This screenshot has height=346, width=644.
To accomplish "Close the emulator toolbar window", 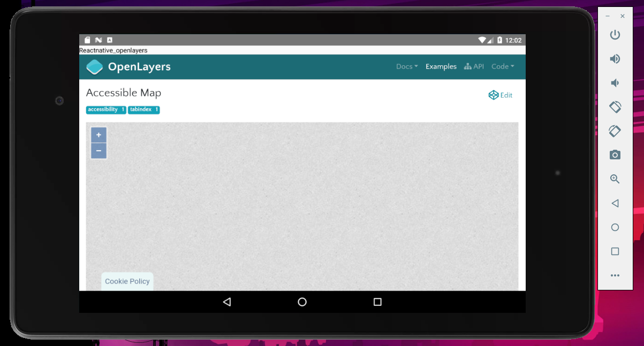I will [623, 17].
